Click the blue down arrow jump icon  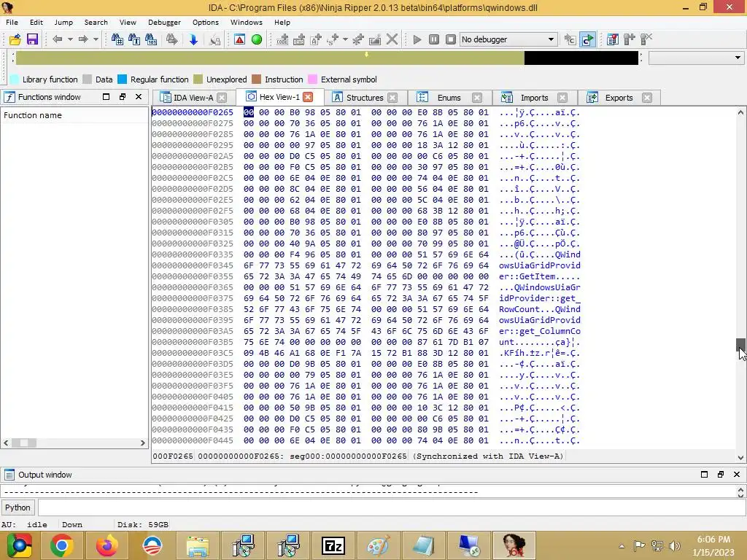(x=193, y=39)
